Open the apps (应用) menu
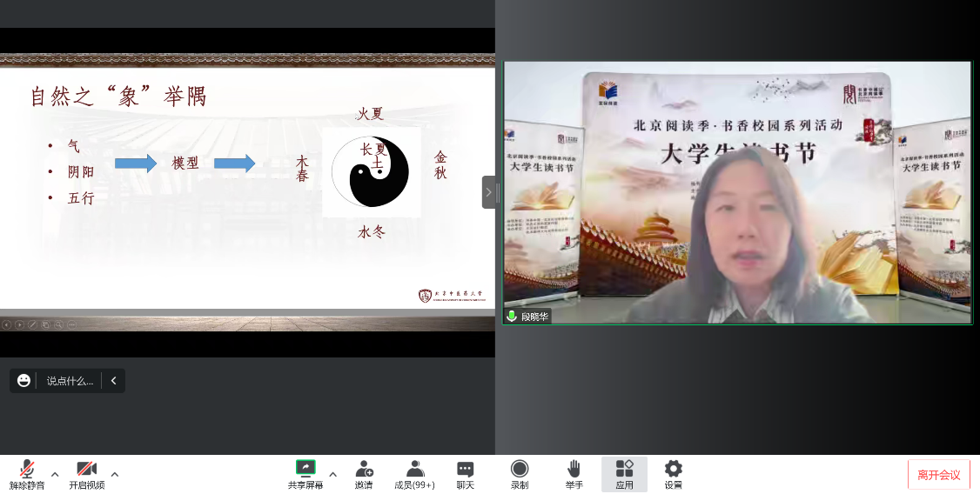980x494 pixels. click(x=624, y=475)
